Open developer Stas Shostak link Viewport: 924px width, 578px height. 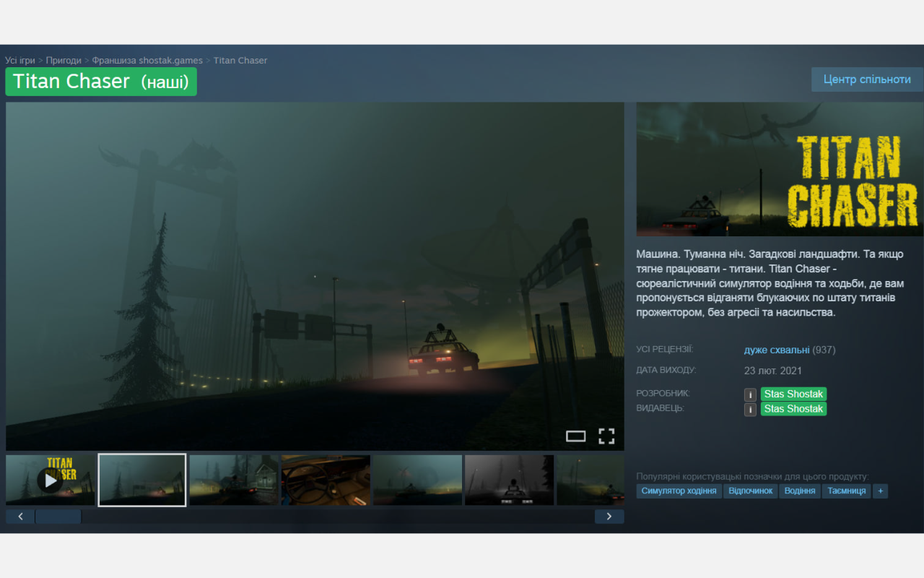pos(793,394)
